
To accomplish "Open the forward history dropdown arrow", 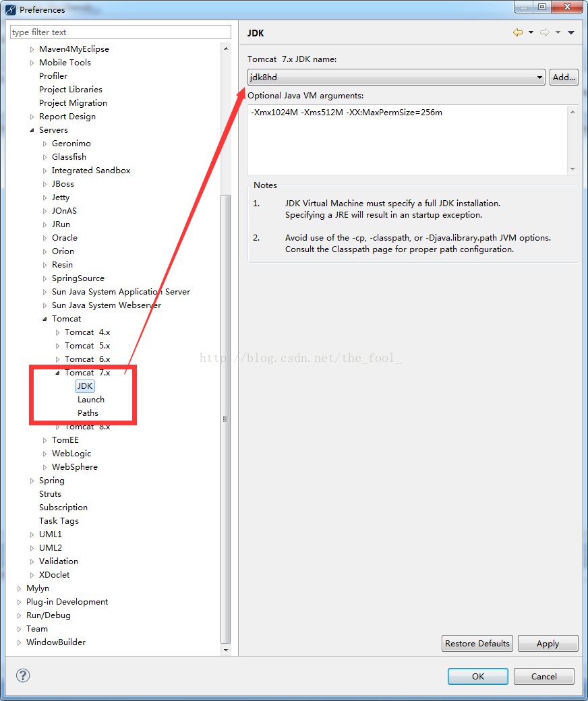I will (x=558, y=32).
